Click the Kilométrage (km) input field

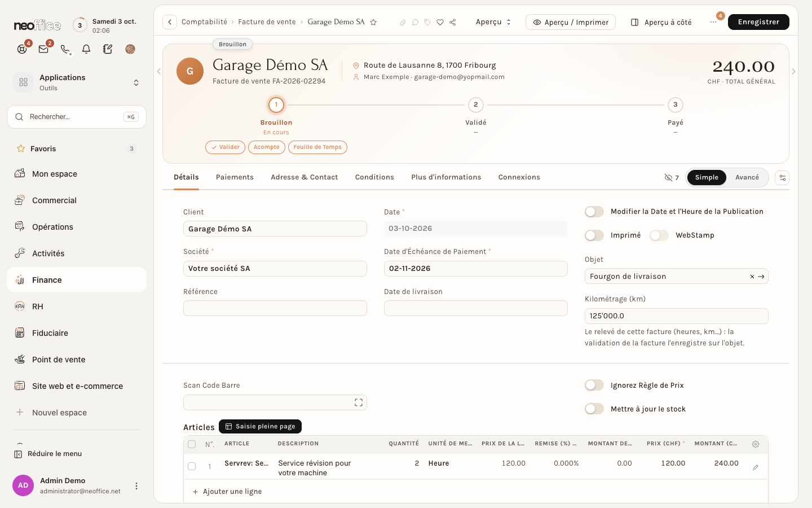pyautogui.click(x=677, y=316)
